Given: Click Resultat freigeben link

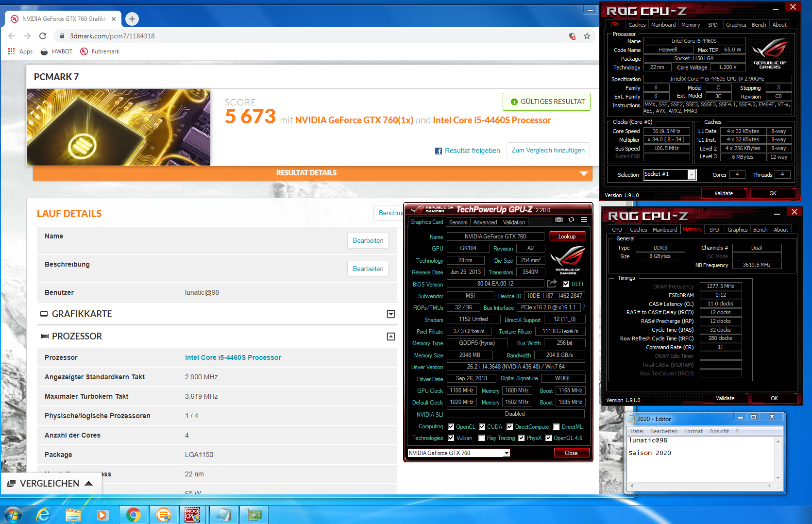Looking at the screenshot, I should tap(472, 151).
